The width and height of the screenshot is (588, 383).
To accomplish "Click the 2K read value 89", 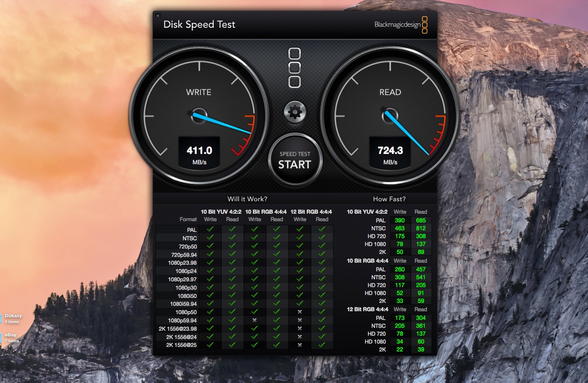I will (x=421, y=252).
